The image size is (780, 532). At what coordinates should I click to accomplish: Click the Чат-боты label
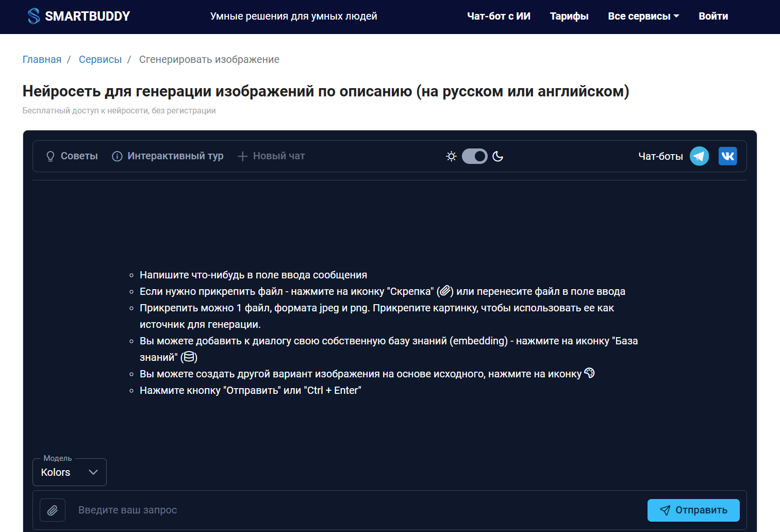[660, 156]
